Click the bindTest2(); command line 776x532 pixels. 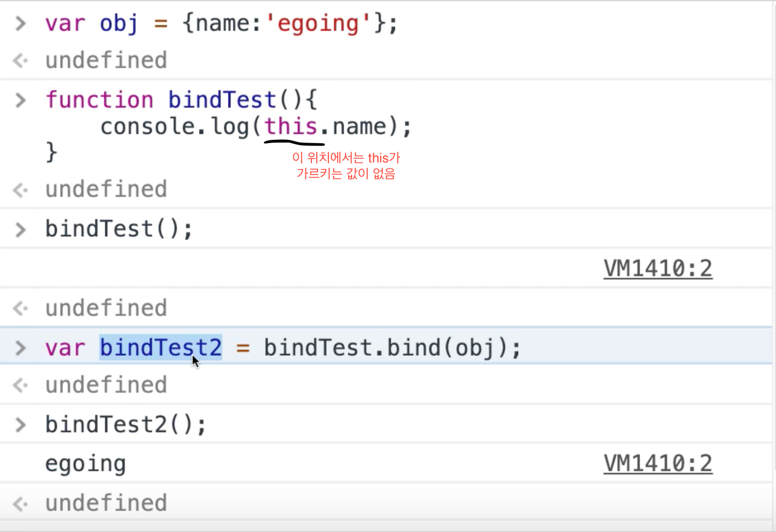click(x=126, y=425)
